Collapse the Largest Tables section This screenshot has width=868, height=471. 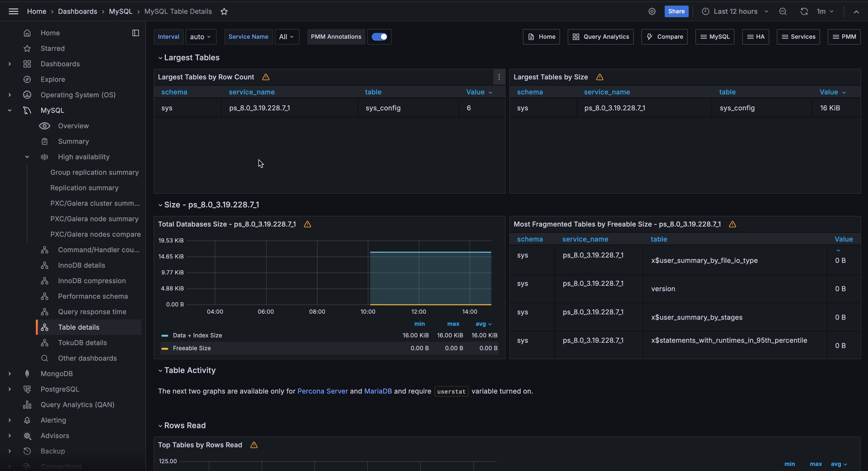tap(160, 58)
